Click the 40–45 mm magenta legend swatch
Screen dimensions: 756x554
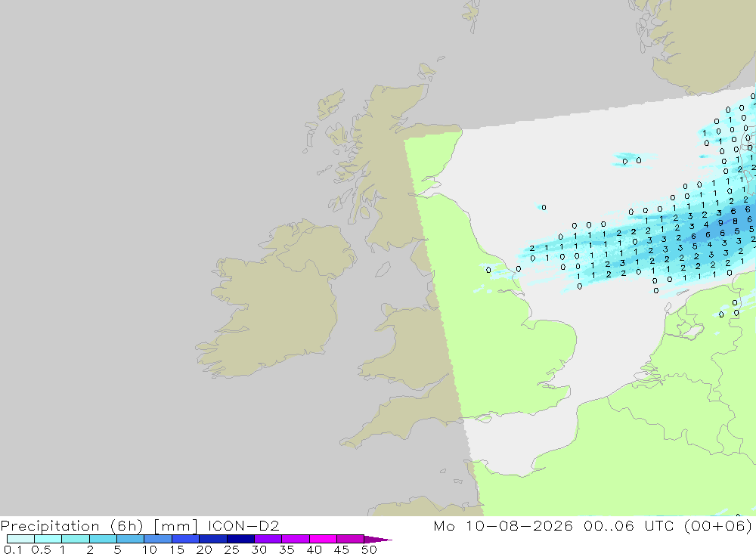click(323, 539)
